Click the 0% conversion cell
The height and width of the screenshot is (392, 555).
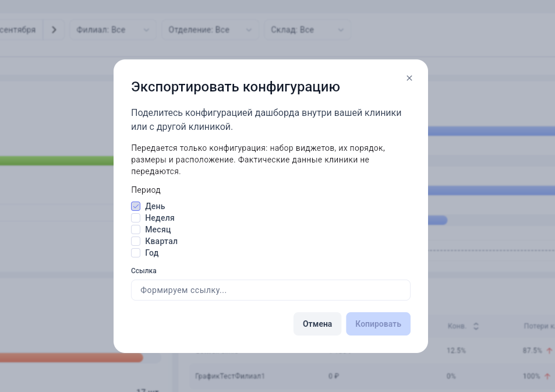point(451,376)
